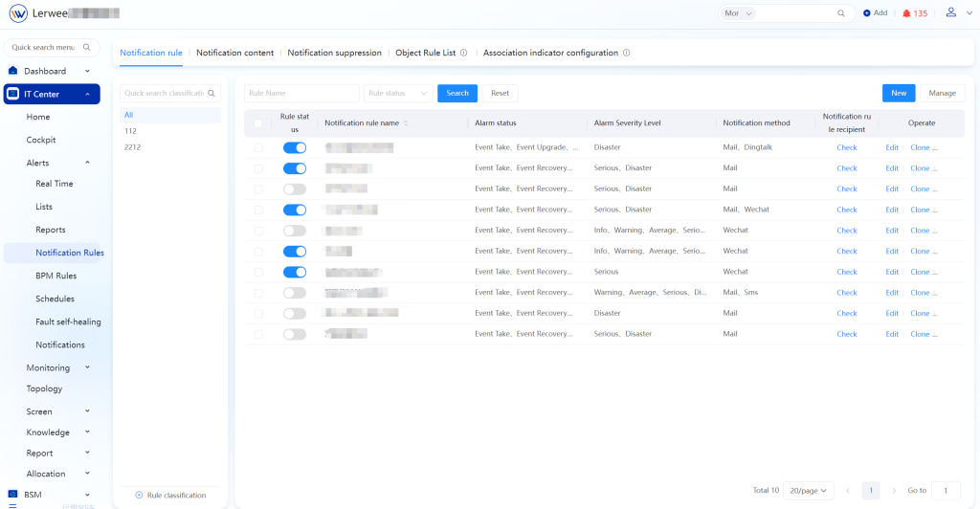This screenshot has width=980, height=509.
Task: Click the info icon beside Object Rule List
Action: (x=463, y=53)
